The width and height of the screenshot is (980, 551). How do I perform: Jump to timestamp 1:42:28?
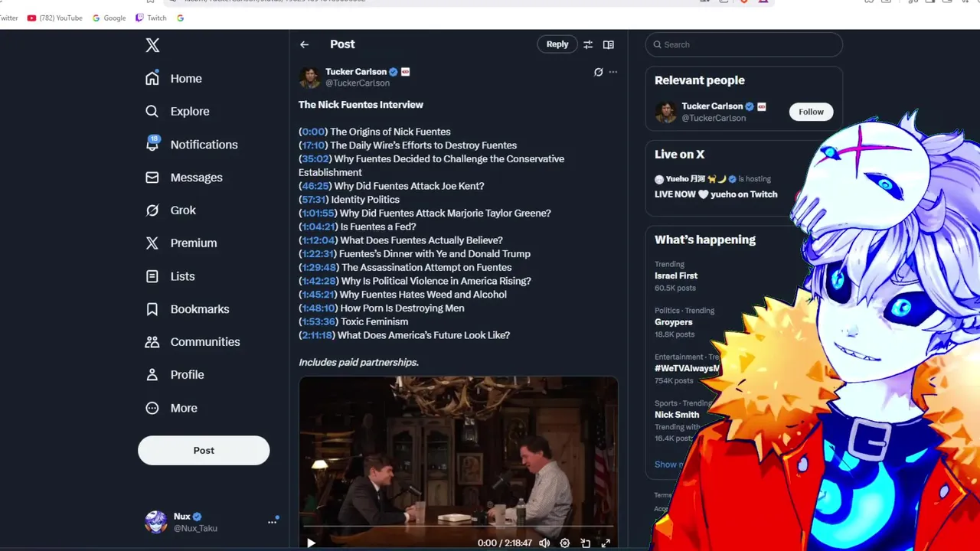pos(319,281)
